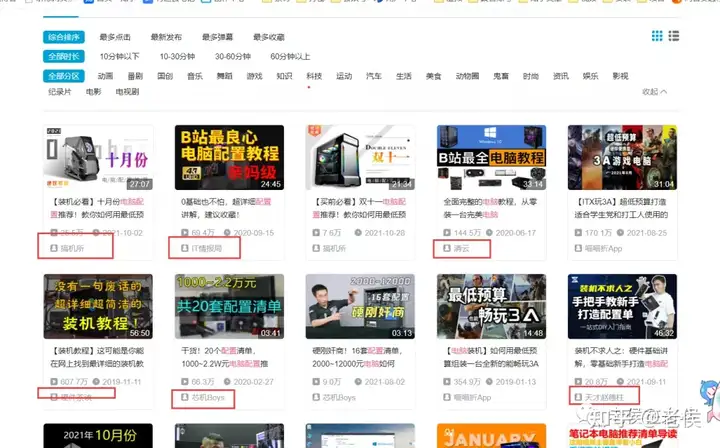Viewport: 720px width, 448px height.
Task: Open video title 【电脑装机】如何用最低预算
Action: coord(491,357)
